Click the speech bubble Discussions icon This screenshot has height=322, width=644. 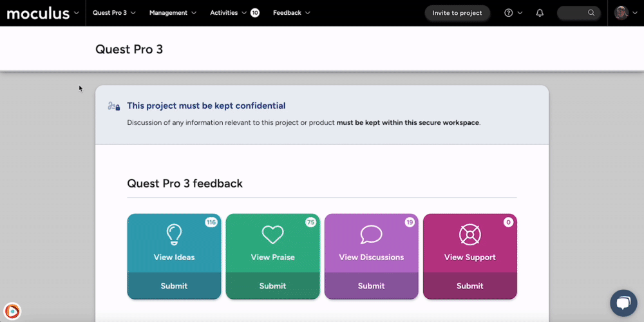[x=371, y=234]
